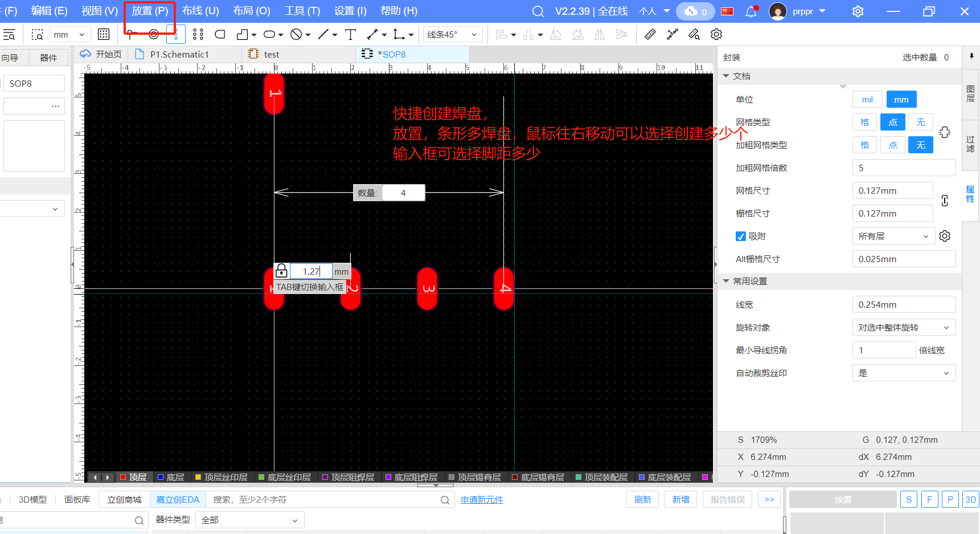Set bold grid type to 格
The width and height of the screenshot is (980, 534).
[x=864, y=145]
